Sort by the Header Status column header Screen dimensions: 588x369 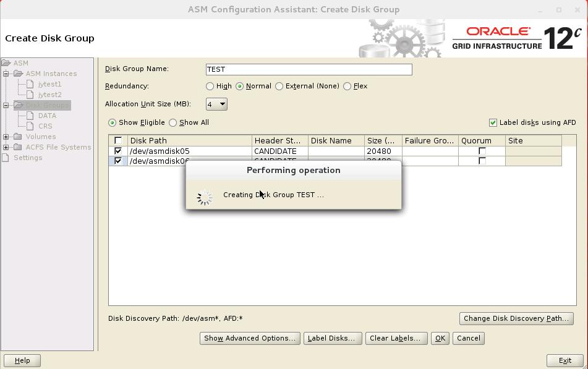279,141
